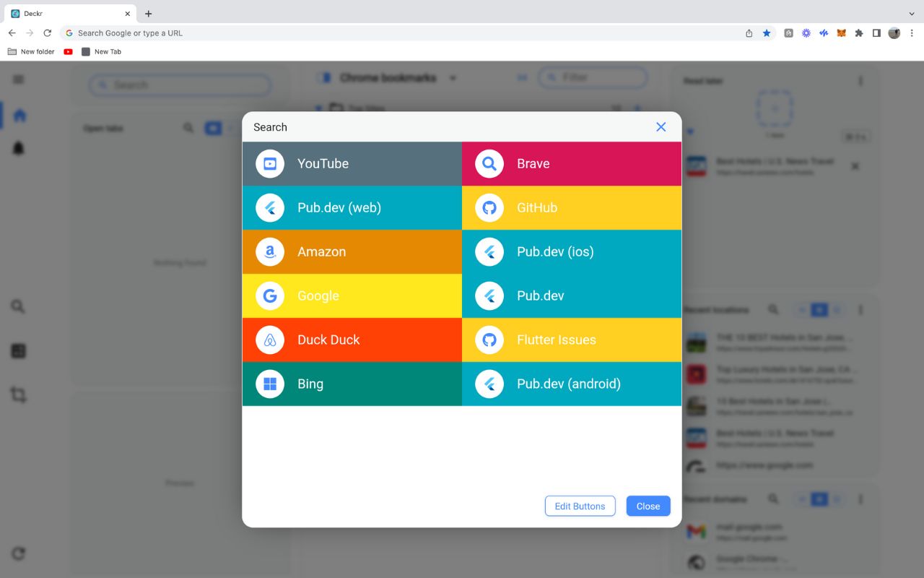The width and height of the screenshot is (924, 578).
Task: Open Pub.dev (web) search tile
Action: 352,208
